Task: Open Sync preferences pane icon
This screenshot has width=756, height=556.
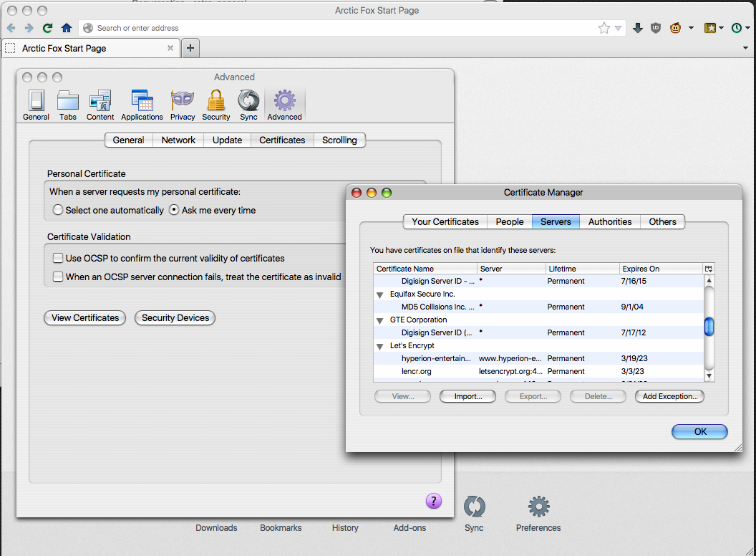Action: pos(249,105)
